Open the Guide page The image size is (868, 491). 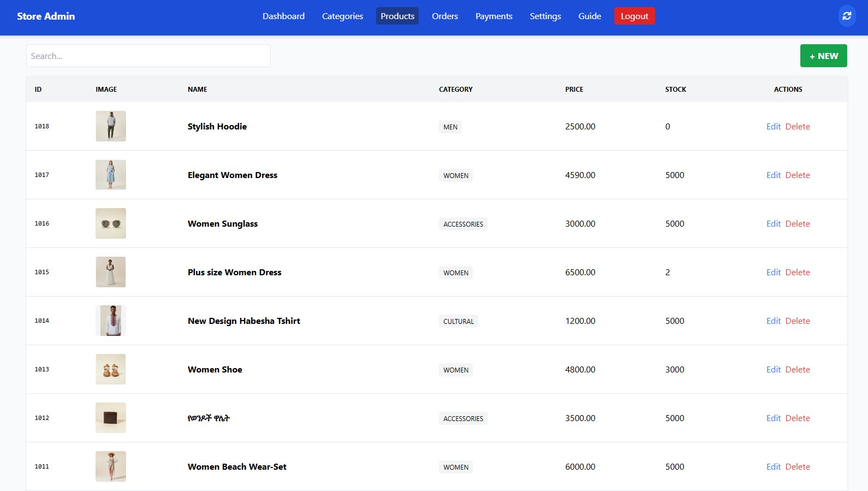point(590,16)
